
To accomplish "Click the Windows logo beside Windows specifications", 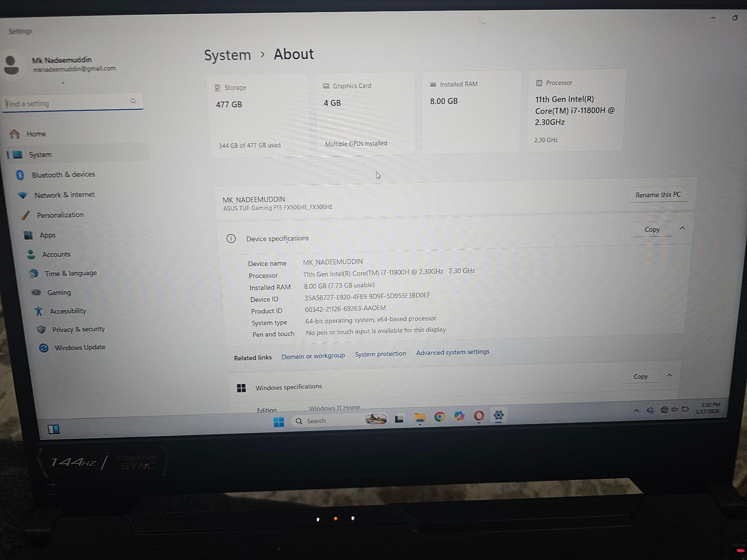I will (241, 388).
